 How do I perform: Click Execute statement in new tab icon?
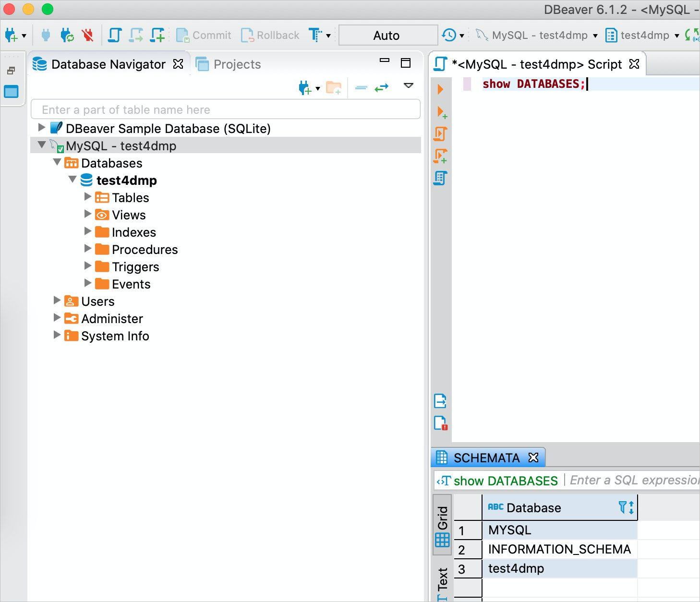tap(442, 112)
